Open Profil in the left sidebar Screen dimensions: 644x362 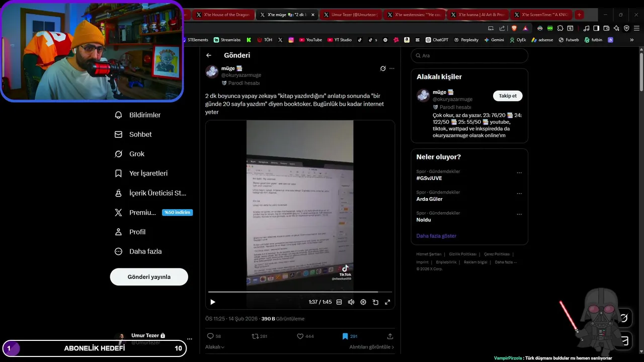(x=130, y=232)
